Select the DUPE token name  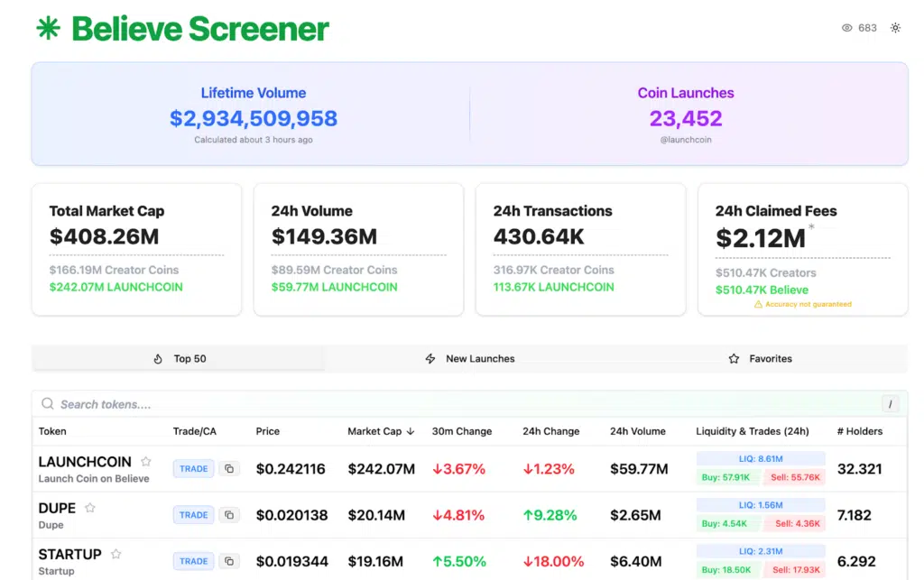coord(57,508)
